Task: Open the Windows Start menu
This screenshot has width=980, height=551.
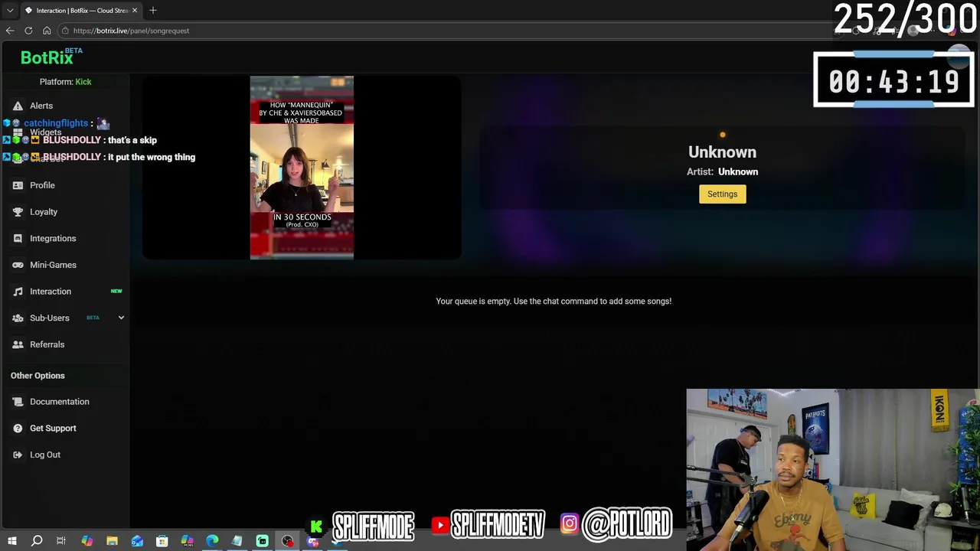Action: pos(11,541)
